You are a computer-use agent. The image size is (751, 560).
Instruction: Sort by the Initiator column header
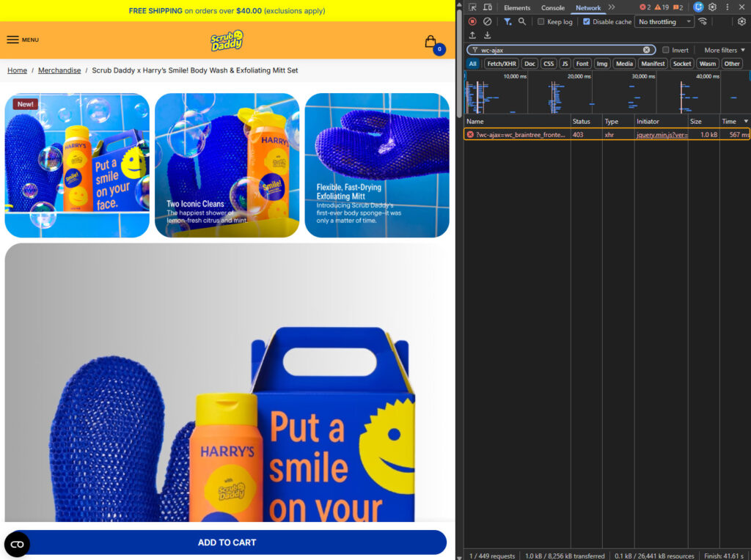[661, 122]
